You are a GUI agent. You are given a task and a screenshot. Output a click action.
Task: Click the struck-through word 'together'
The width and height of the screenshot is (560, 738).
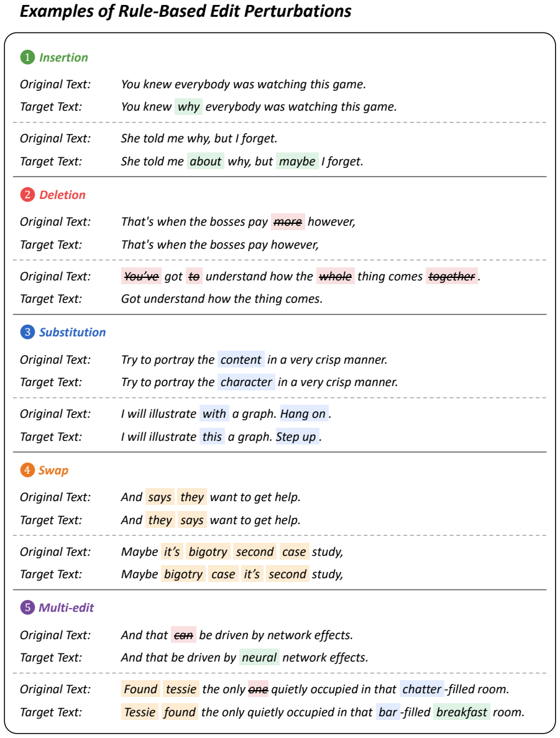click(452, 276)
